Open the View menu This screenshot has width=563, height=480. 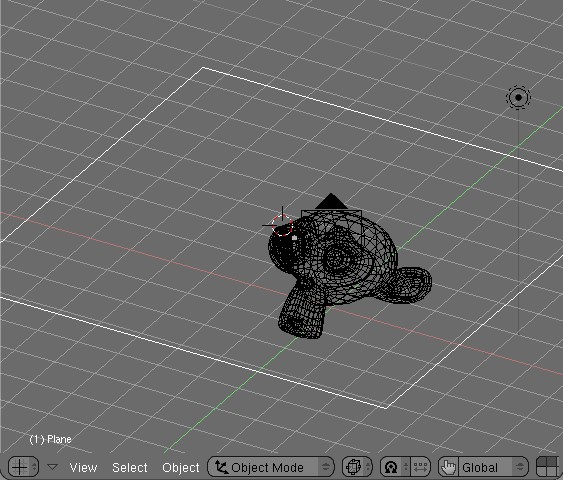click(83, 467)
